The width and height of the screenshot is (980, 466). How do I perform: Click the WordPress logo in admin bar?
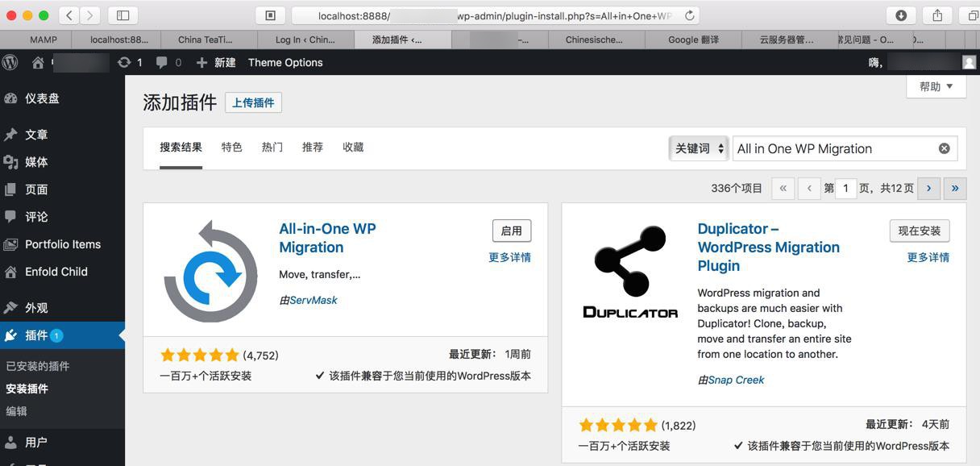pos(10,62)
